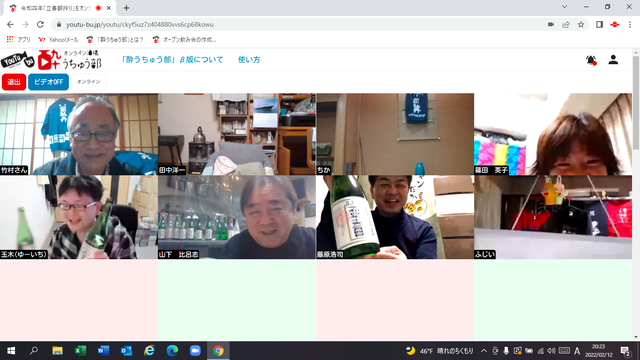Screen dimensions: 640x360
Task: Open オープン飲み会の作成 bookmark
Action: pyautogui.click(x=184, y=40)
